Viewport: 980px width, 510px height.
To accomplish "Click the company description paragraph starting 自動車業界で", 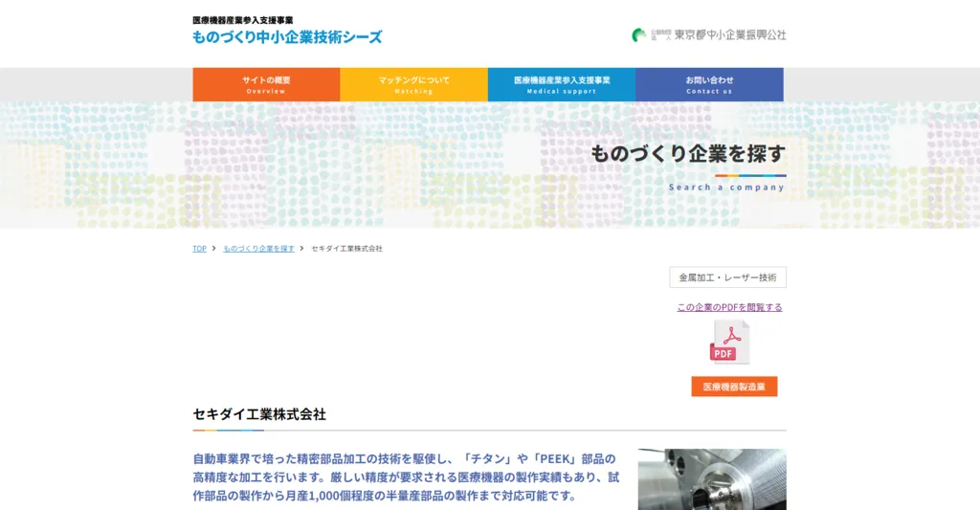I will click(x=406, y=477).
